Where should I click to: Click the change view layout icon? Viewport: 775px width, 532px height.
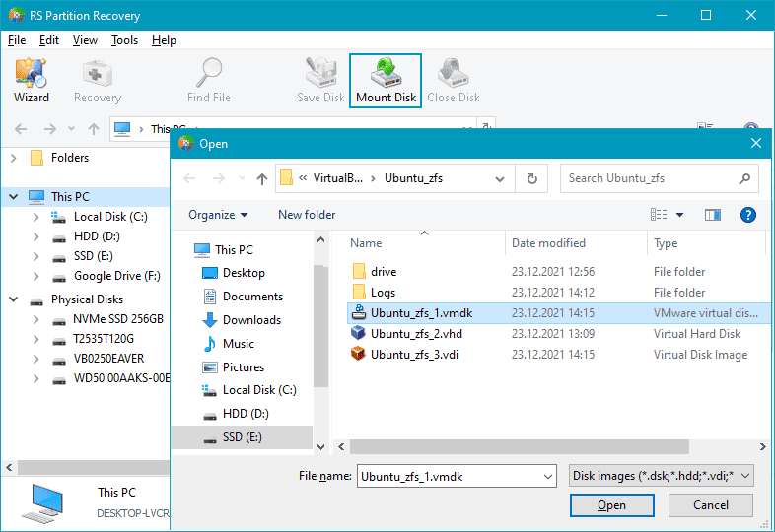(659, 215)
